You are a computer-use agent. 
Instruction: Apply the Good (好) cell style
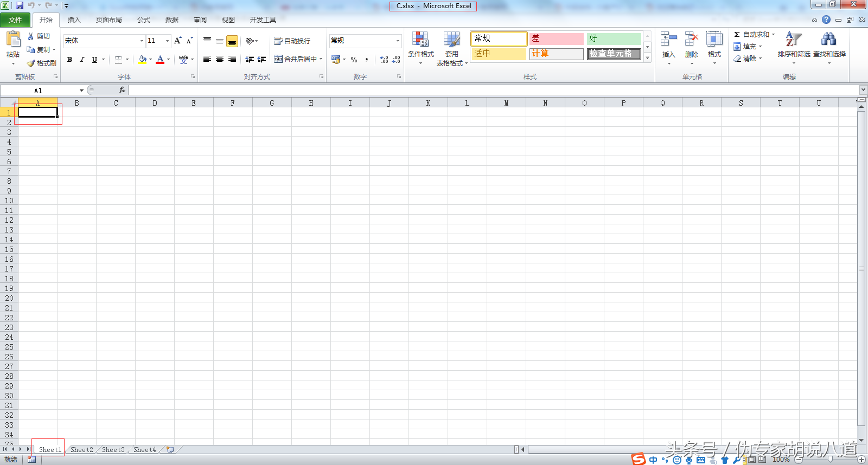[x=614, y=38]
